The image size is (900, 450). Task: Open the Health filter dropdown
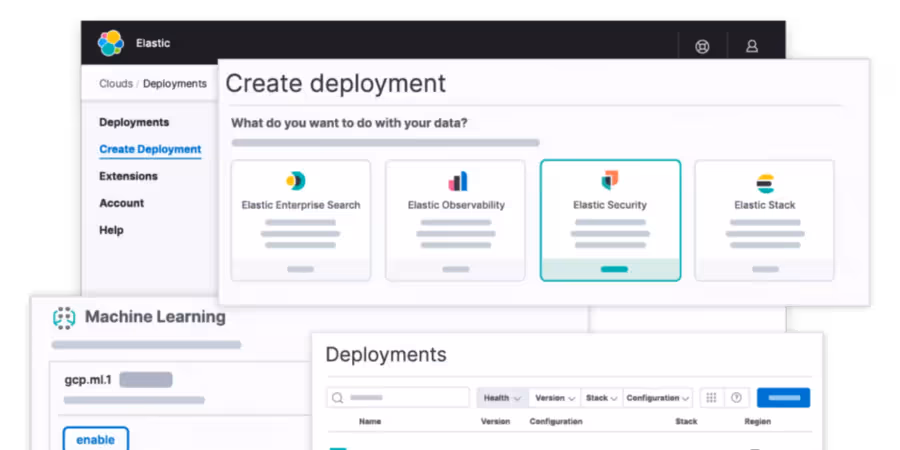(502, 398)
